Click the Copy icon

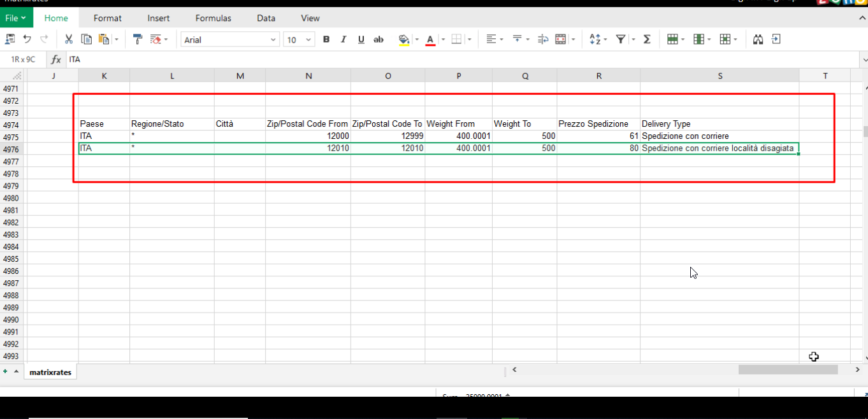(86, 39)
